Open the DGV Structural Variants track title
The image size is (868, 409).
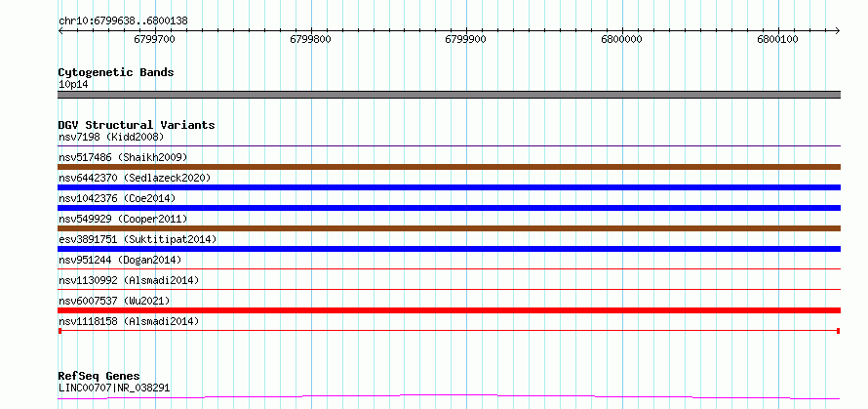(x=137, y=125)
